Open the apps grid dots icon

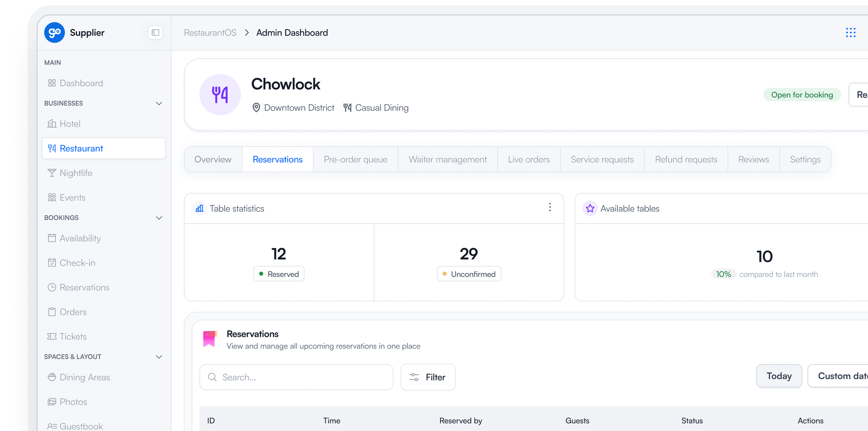[851, 33]
